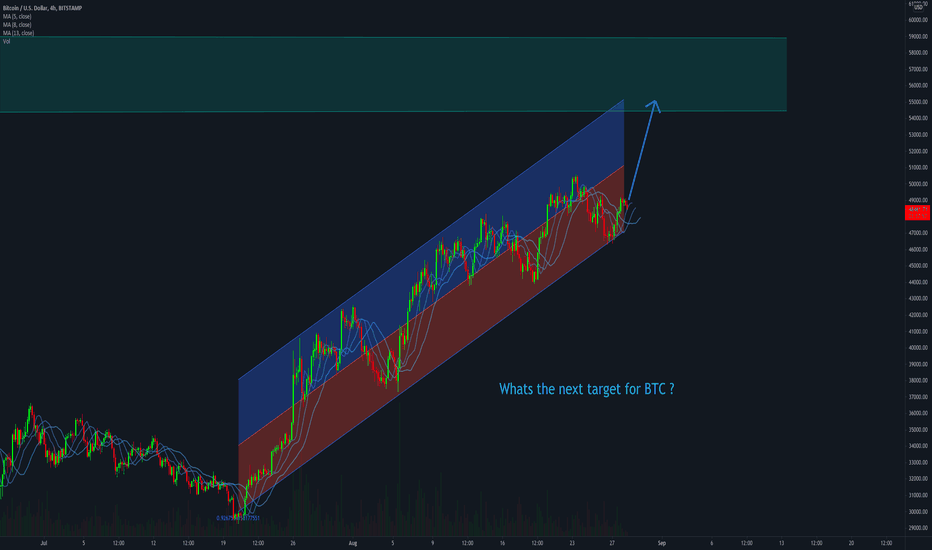This screenshot has height=550, width=932.
Task: Click the 40000.00 price axis label
Action: coord(918,348)
